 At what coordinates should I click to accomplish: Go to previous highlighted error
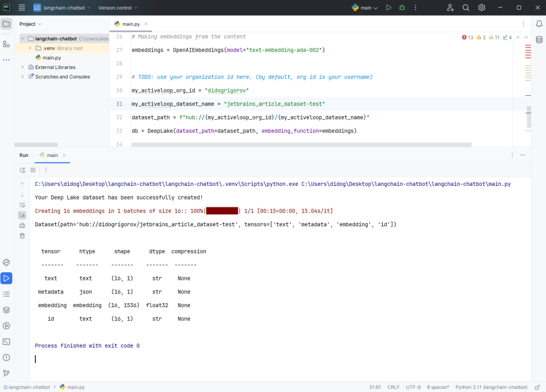[x=518, y=37]
